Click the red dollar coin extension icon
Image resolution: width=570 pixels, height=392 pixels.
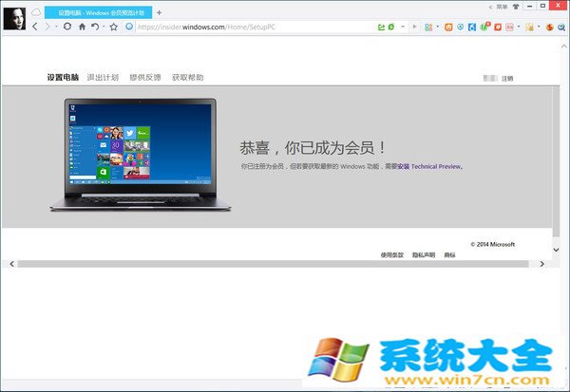point(550,28)
